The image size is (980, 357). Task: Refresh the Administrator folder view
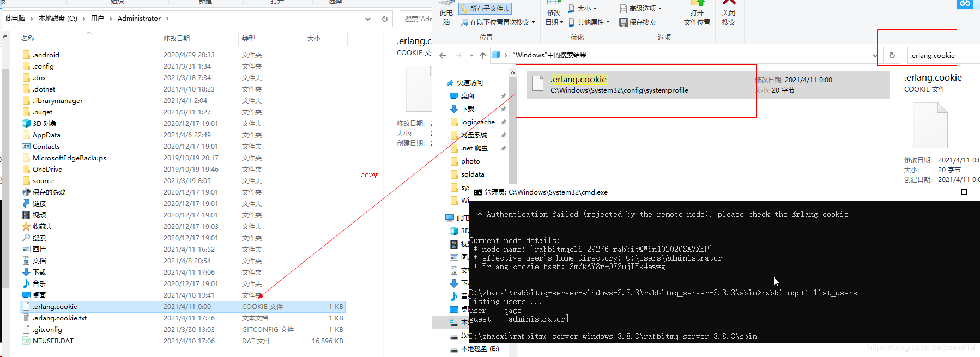(x=385, y=19)
